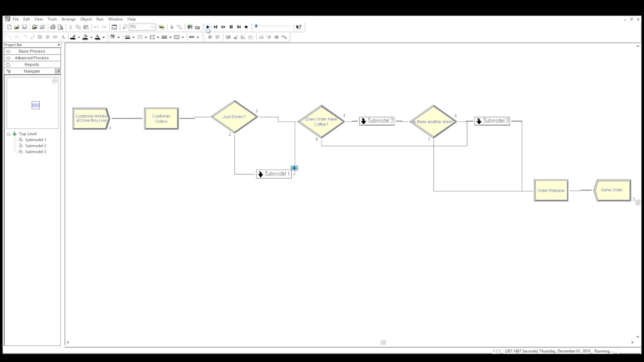Click the line color pen icon
This screenshot has width=644, height=362.
point(73,37)
